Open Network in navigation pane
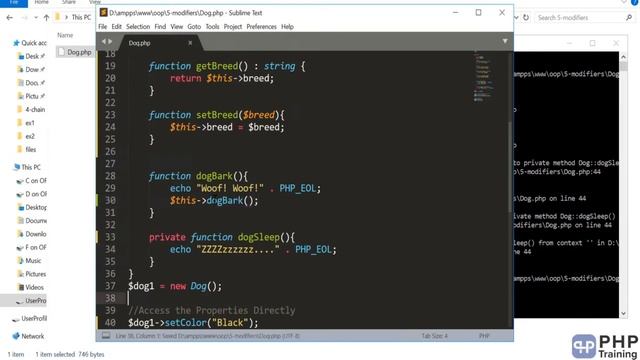The height and width of the screenshot is (360, 640). (x=29, y=336)
